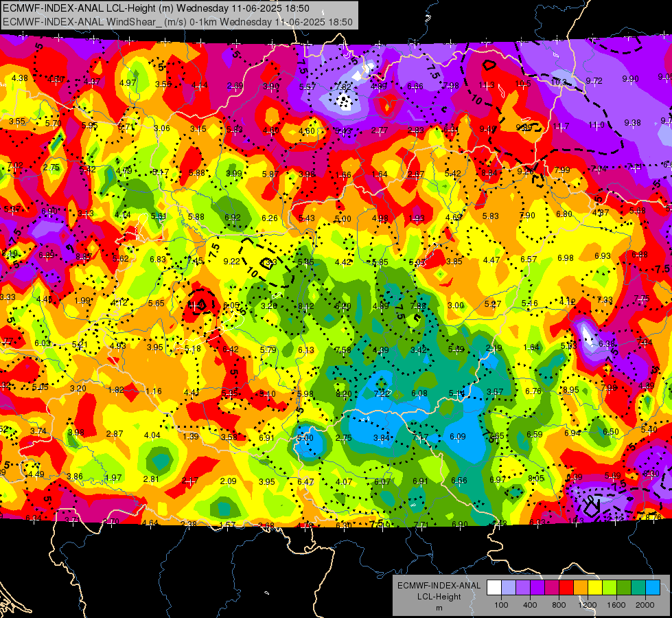Click the white legend swatch below 100
Viewport: 672px width, 618px height.
click(x=494, y=588)
